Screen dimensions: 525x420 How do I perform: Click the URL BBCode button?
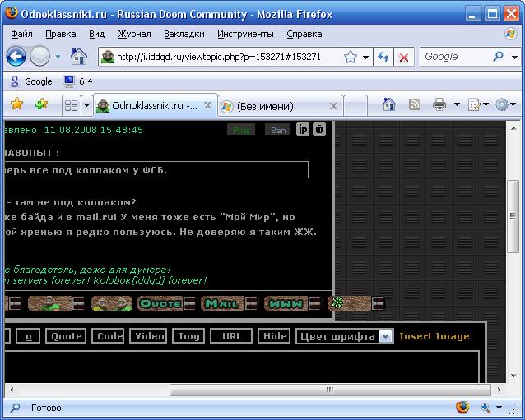coord(231,336)
